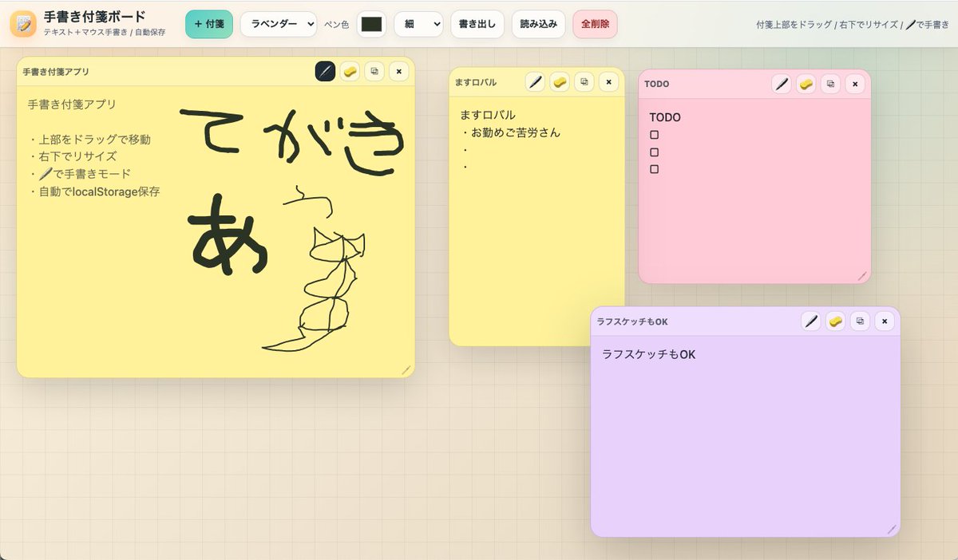Toggle pen mode on ラフスケッチもOK note
The image size is (958, 560).
tap(811, 321)
